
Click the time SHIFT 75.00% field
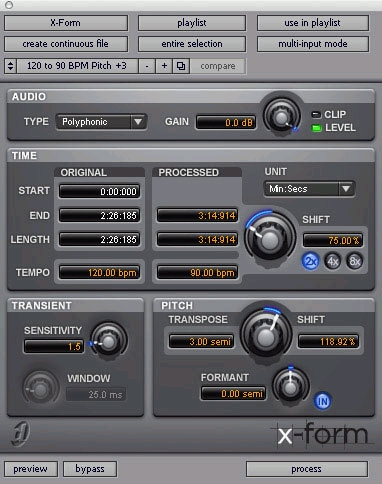click(333, 240)
